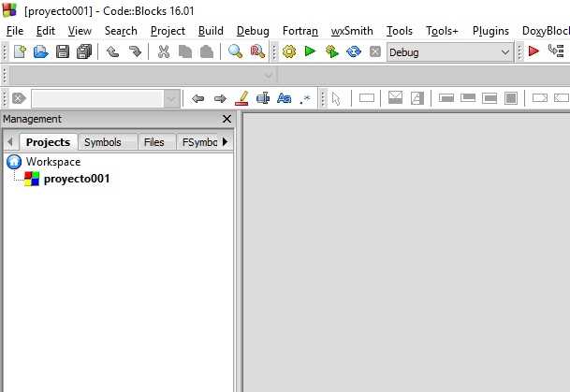Open the File menu

click(x=15, y=31)
